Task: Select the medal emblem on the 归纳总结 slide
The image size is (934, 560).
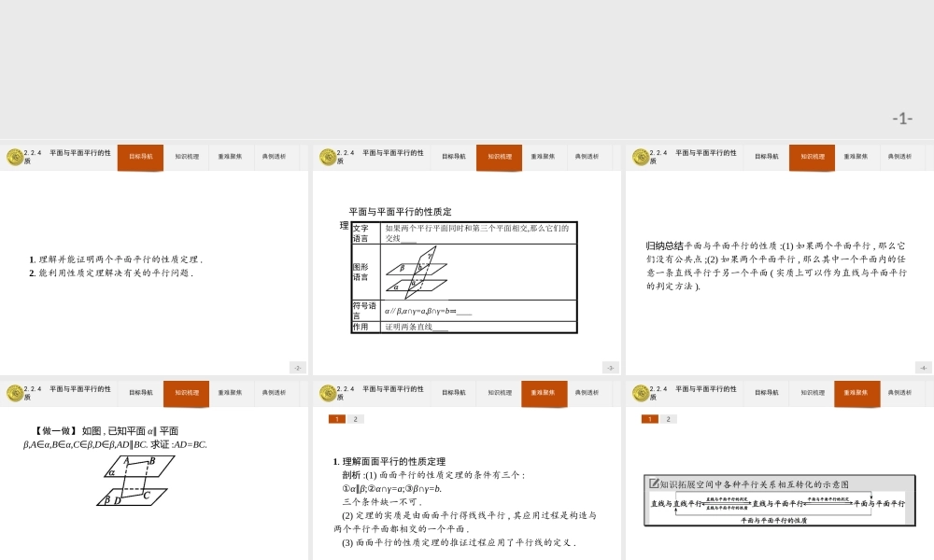Action: click(640, 157)
